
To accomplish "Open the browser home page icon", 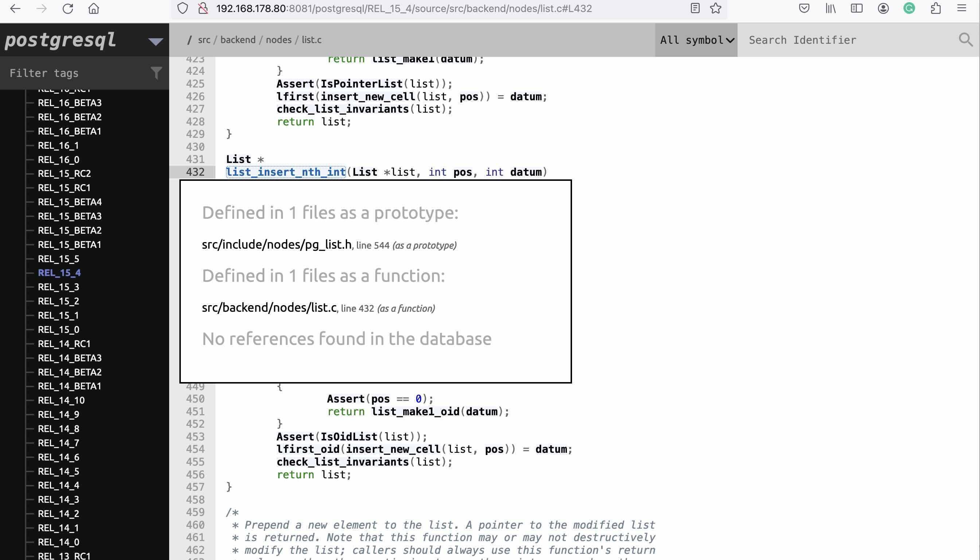I will point(94,8).
